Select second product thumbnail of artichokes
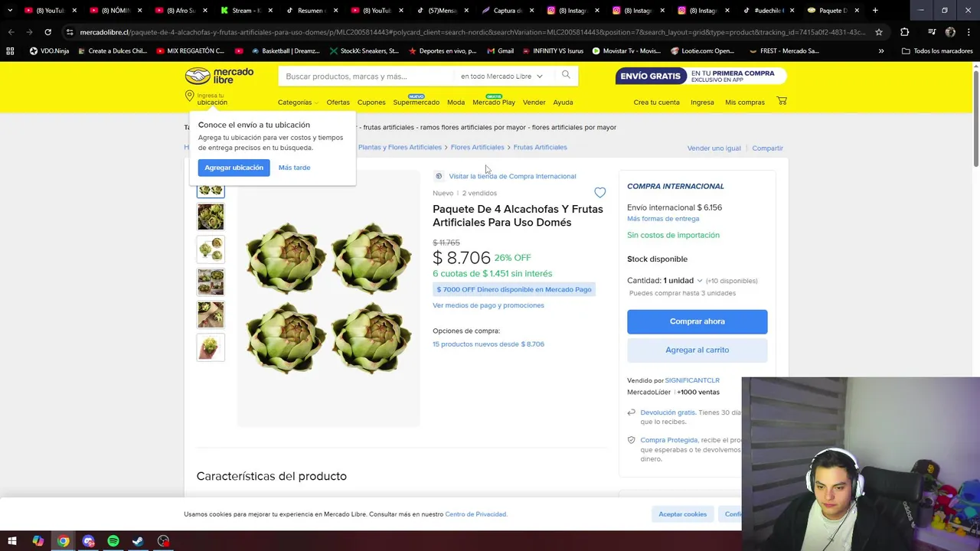 211,217
